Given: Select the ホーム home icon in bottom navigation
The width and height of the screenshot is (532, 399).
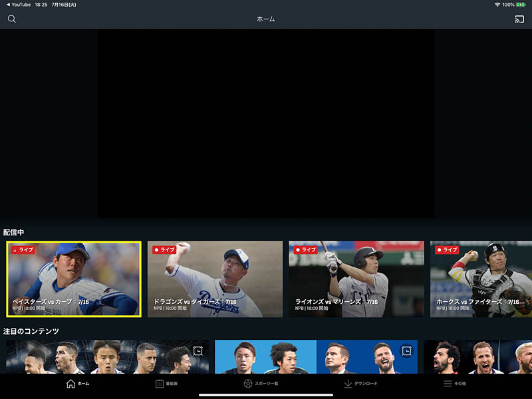Looking at the screenshot, I should 70,383.
